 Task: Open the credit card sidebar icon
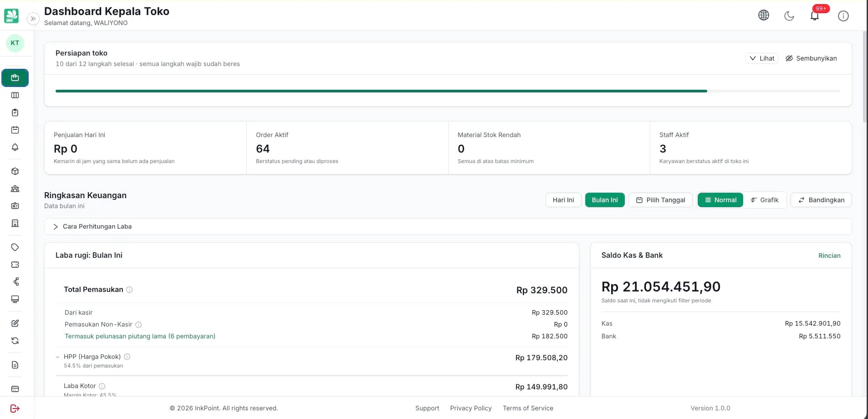coord(15,389)
